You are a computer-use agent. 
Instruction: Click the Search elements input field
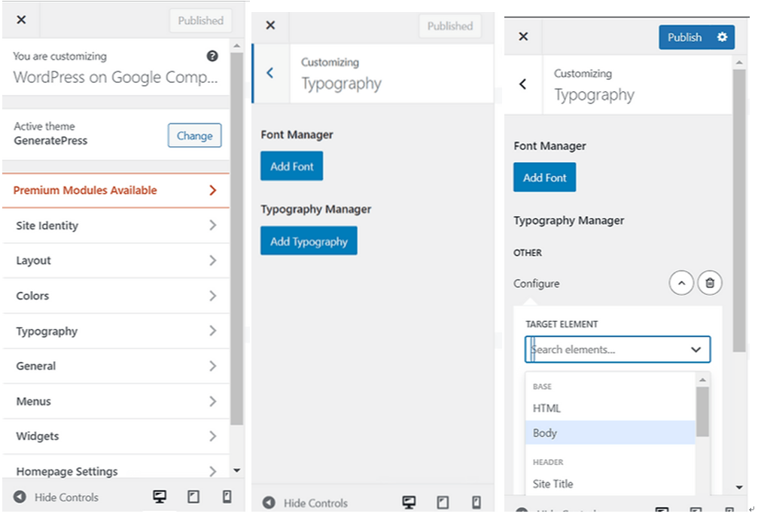(x=606, y=350)
